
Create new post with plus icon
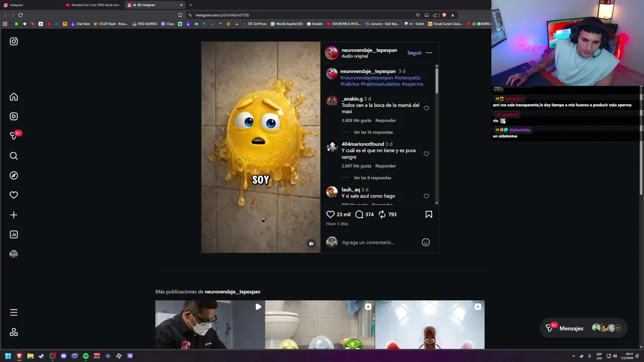point(14,215)
